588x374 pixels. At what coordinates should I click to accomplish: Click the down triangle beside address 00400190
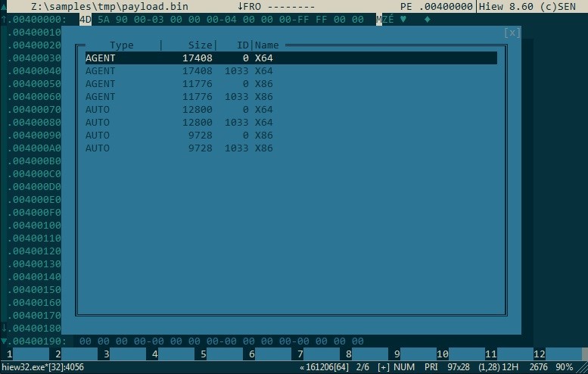click(3, 341)
